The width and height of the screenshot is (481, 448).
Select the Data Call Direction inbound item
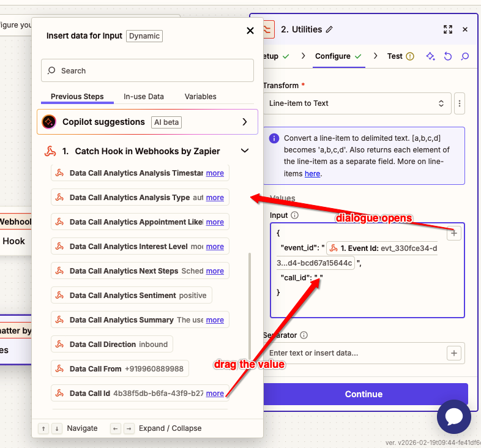[x=112, y=345]
